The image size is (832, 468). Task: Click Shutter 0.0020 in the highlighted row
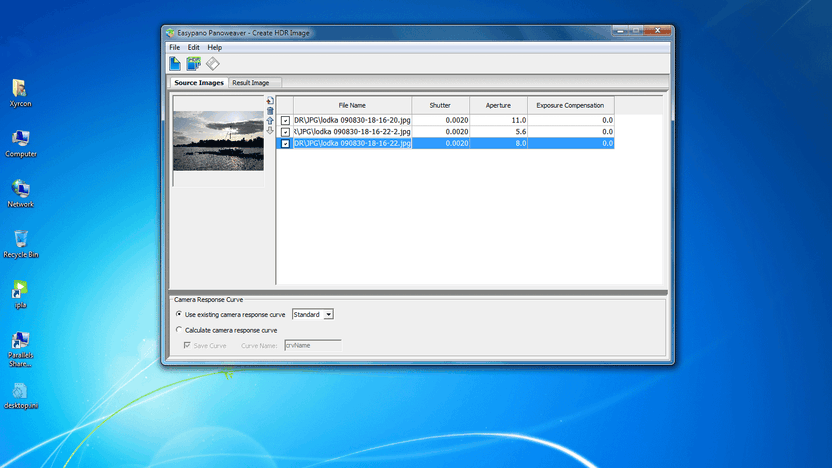pyautogui.click(x=457, y=143)
